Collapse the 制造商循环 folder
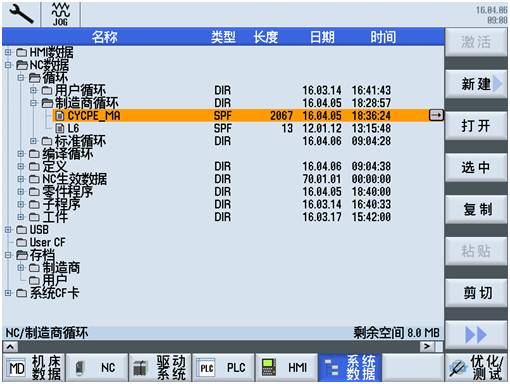 click(33, 103)
